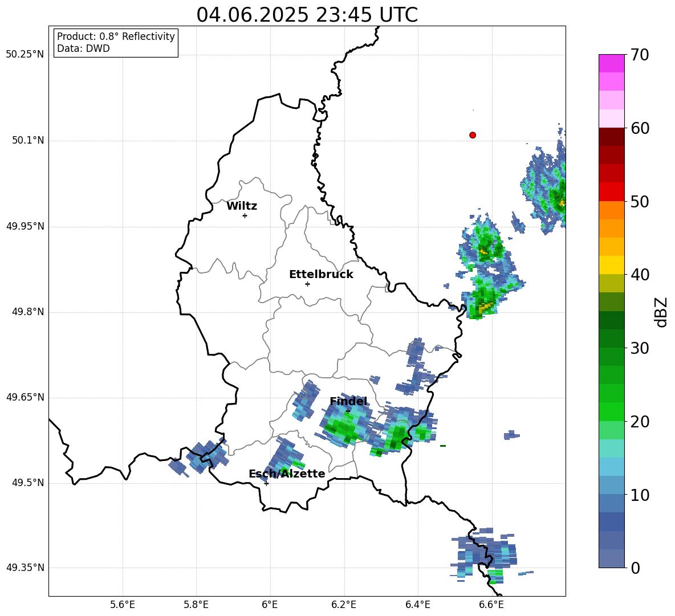675x616 pixels.
Task: Click the 6.4°E longitude label
Action: point(417,605)
